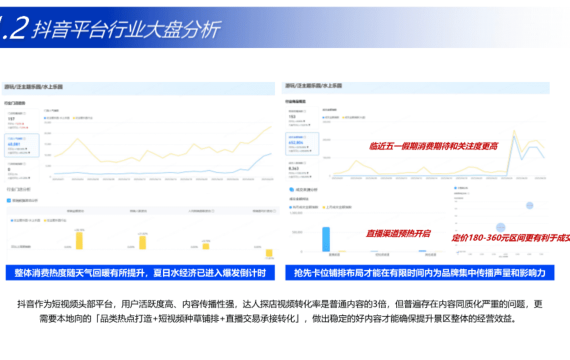The width and height of the screenshot is (570, 360).
Task: Open the left metric card showing 157
Action: 21,120
